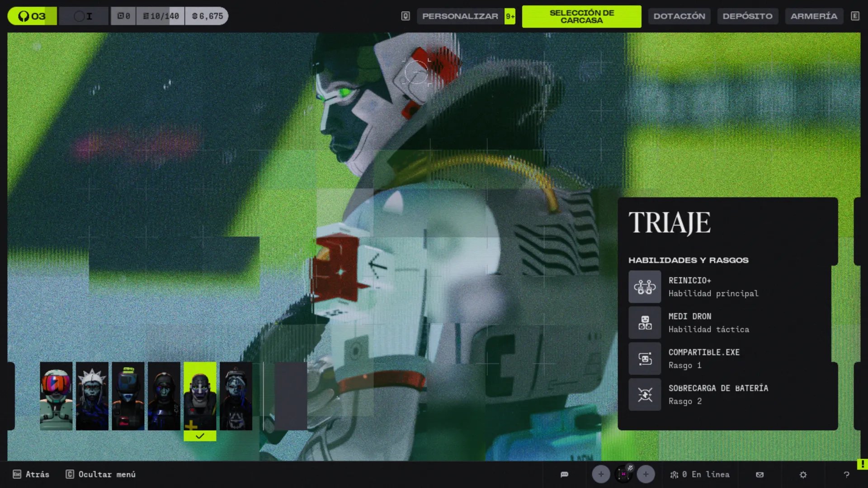Select the Compartible.exe trait icon
This screenshot has height=488, width=868.
(x=644, y=358)
